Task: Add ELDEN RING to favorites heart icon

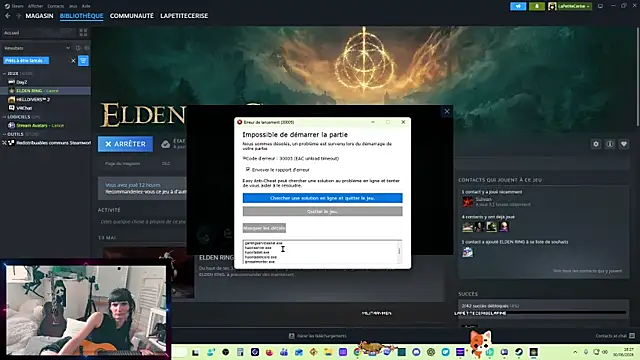Action: (x=624, y=144)
